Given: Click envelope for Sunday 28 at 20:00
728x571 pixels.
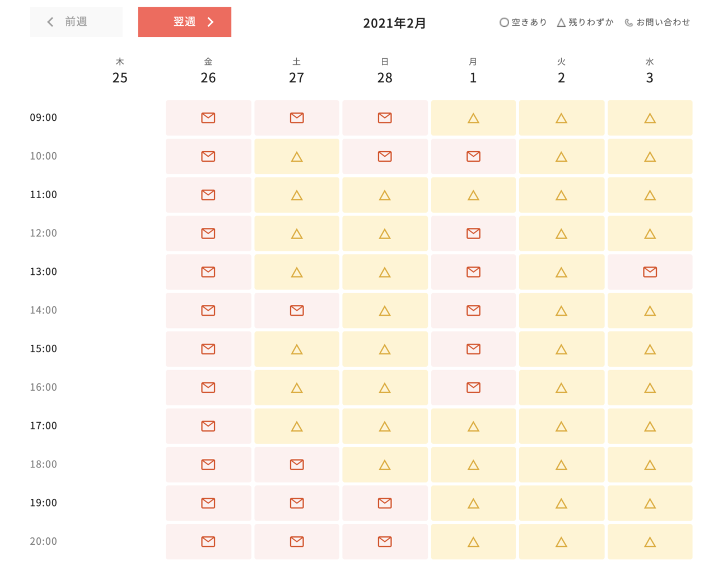Looking at the screenshot, I should (385, 542).
